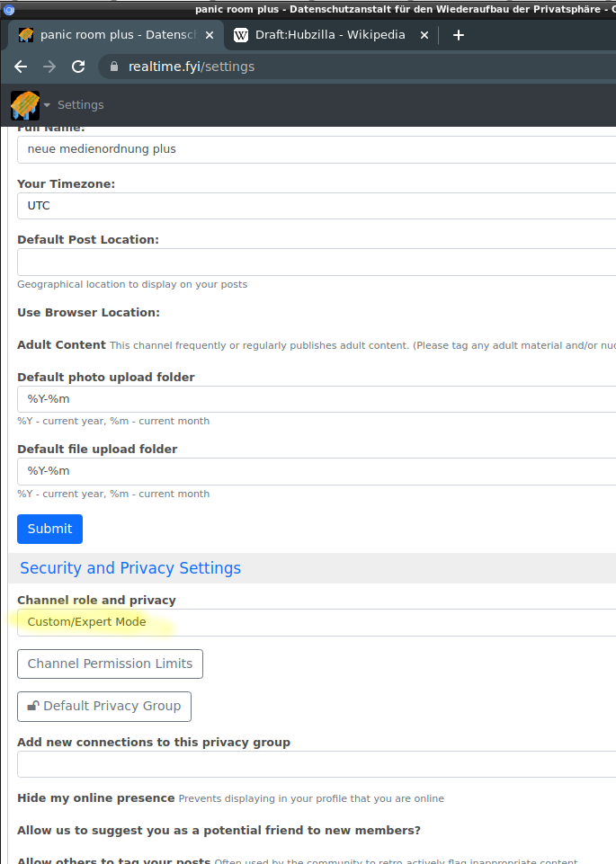Reload the realtime.fyi settings page

coord(78,67)
